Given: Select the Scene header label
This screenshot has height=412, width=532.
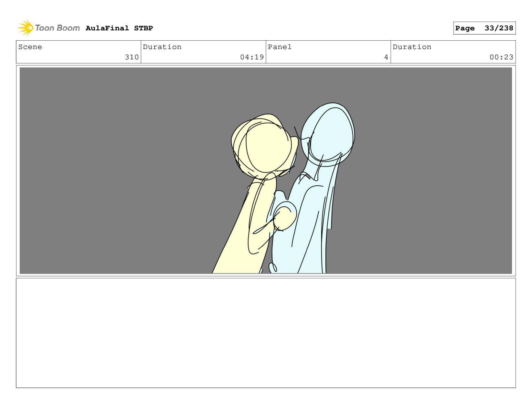Looking at the screenshot, I should pos(30,47).
